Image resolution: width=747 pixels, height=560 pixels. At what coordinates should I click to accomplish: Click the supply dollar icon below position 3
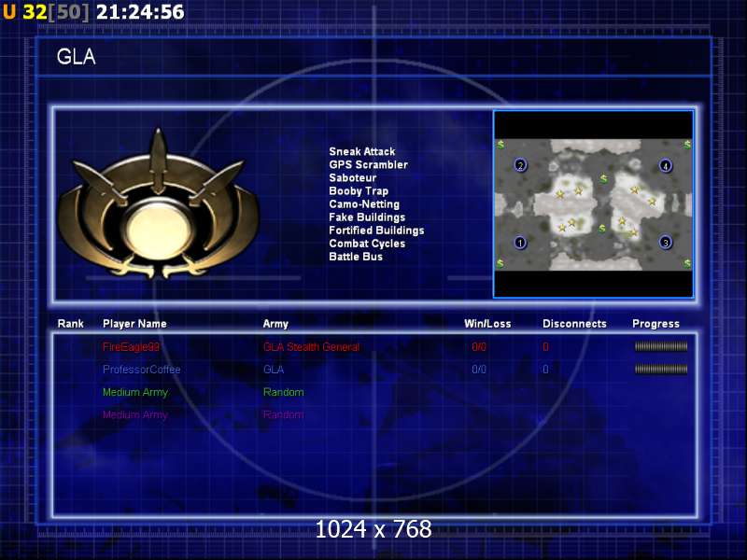click(687, 263)
